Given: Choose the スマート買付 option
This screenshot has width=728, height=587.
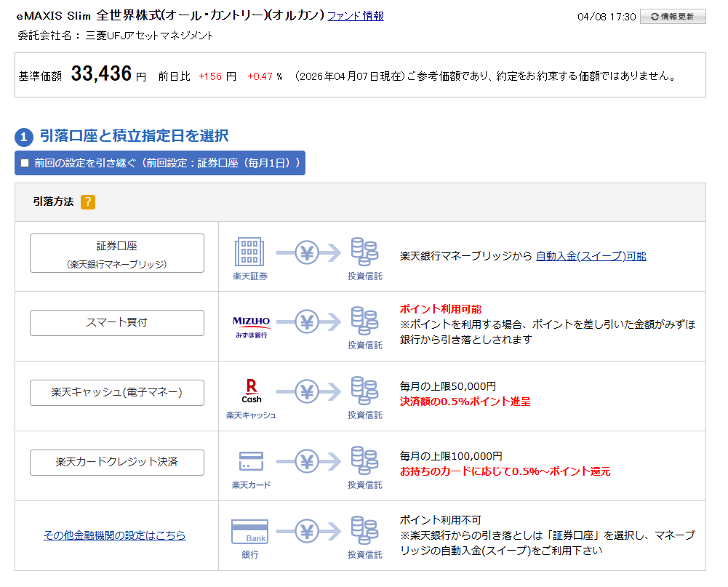Looking at the screenshot, I should 117,323.
